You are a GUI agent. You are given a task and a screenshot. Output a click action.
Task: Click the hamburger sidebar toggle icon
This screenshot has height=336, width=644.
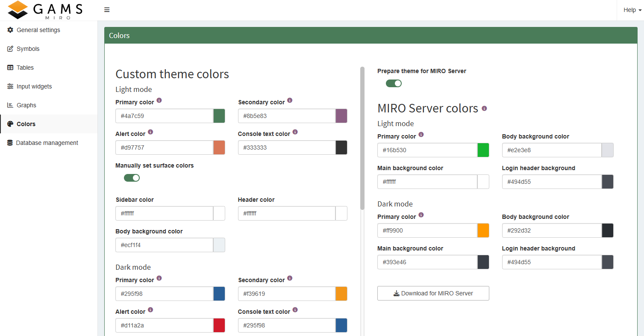(107, 10)
